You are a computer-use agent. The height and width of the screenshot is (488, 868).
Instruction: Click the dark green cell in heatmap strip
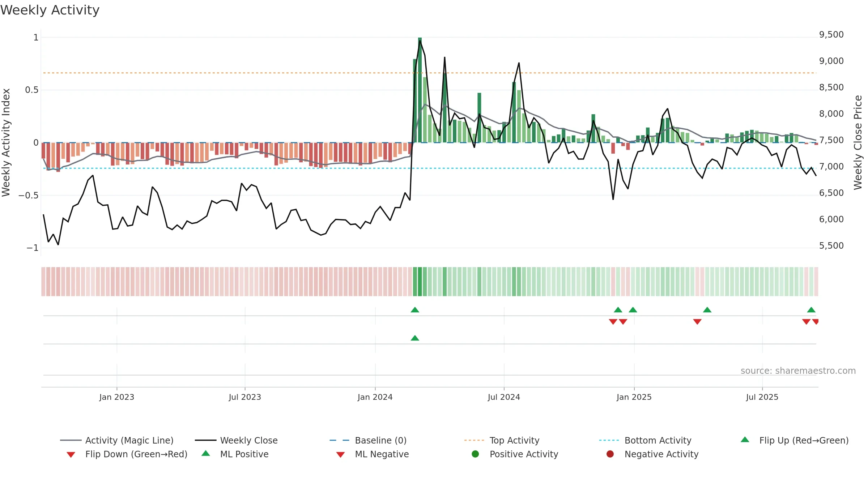pyautogui.click(x=420, y=282)
